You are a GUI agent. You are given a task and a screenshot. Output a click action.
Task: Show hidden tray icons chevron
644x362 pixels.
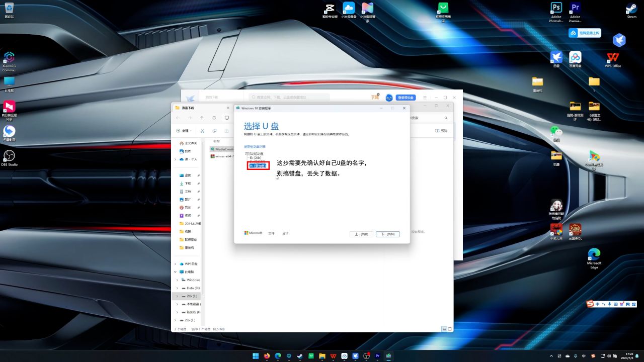[552, 356]
